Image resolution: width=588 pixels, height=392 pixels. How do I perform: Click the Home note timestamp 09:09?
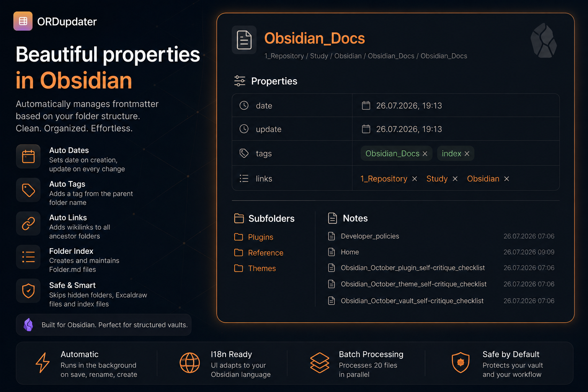(529, 252)
